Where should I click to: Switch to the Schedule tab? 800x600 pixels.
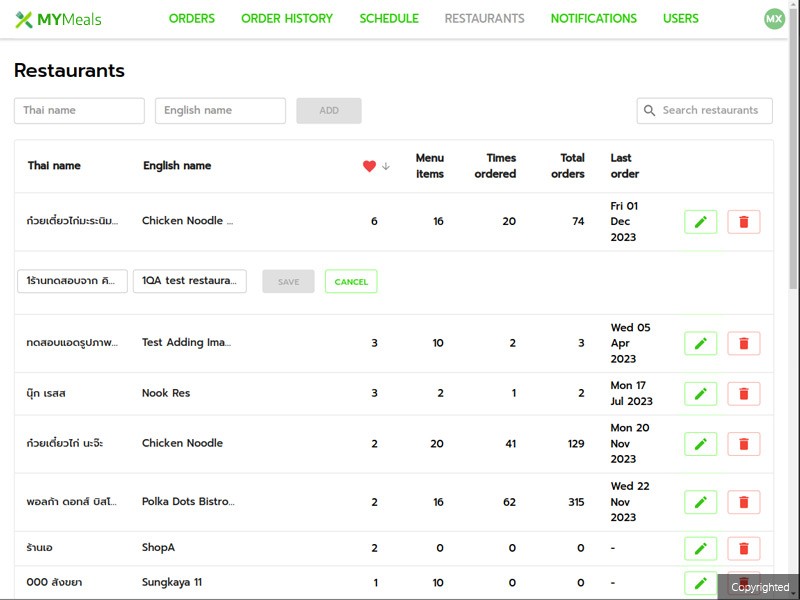coord(389,19)
